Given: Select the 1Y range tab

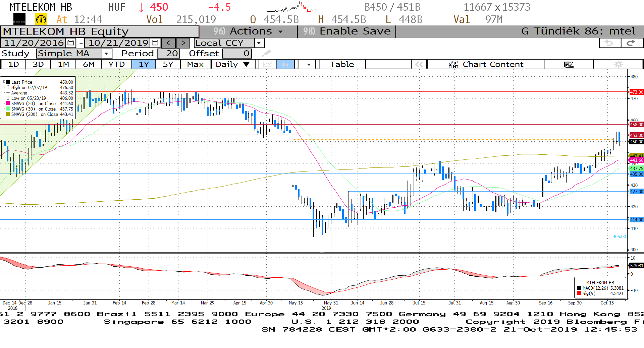Looking at the screenshot, I should [144, 64].
